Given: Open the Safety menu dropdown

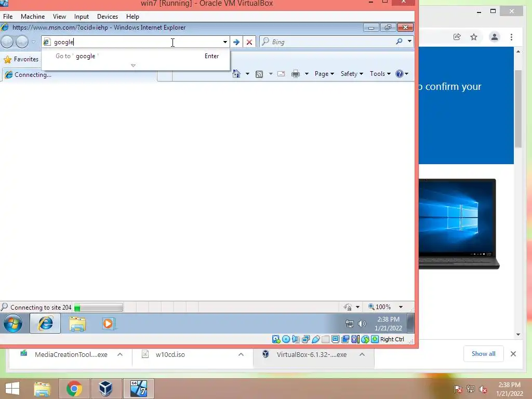Looking at the screenshot, I should coord(352,74).
